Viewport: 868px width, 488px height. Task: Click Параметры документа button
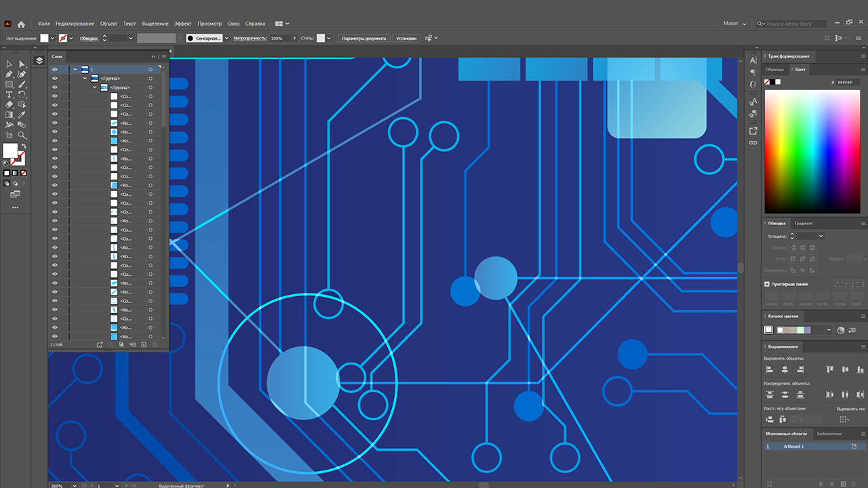pyautogui.click(x=364, y=39)
